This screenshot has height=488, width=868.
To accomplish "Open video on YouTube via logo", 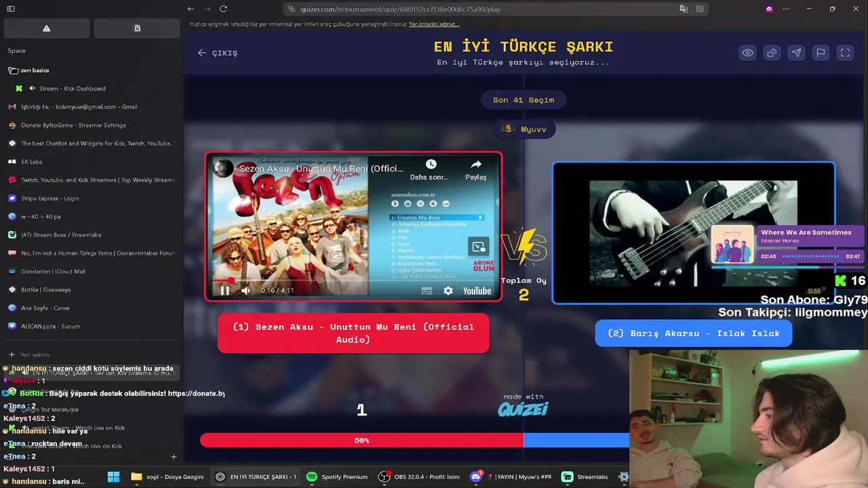I will tap(477, 291).
